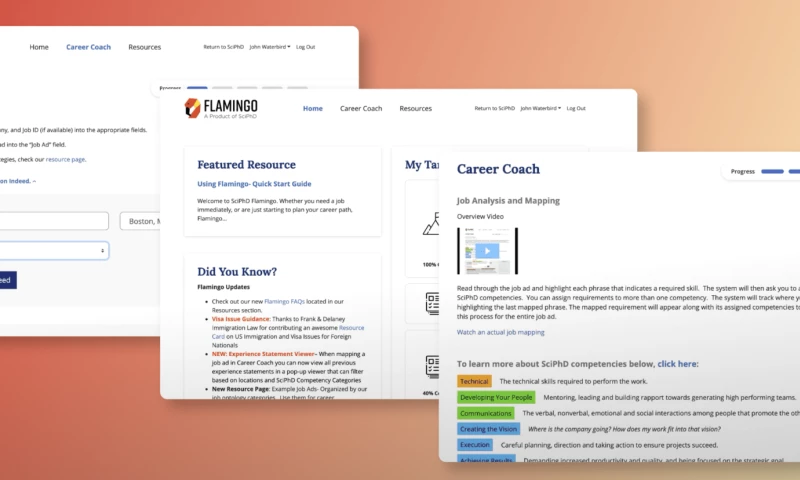800x480 pixels.
Task: Click Log Out in middle window
Action: pyautogui.click(x=576, y=108)
